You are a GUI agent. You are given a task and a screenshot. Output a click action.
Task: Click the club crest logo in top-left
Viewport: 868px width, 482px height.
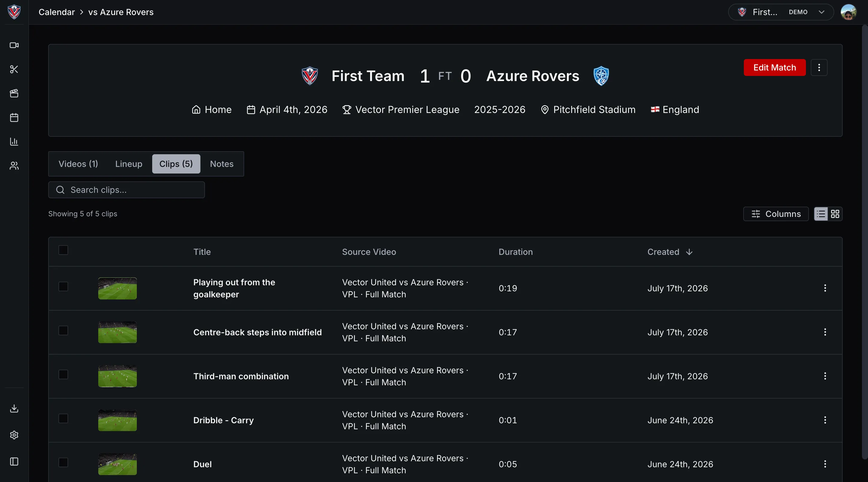[14, 12]
